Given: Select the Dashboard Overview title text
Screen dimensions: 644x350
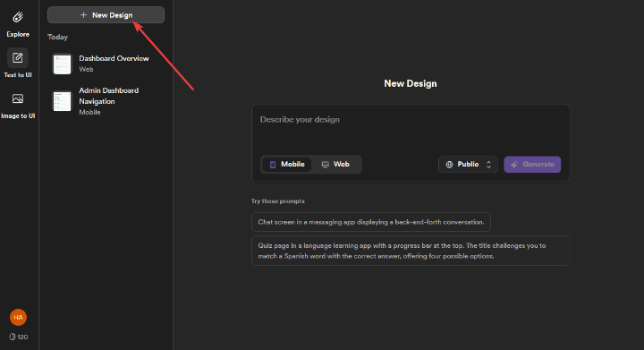Looking at the screenshot, I should [114, 58].
